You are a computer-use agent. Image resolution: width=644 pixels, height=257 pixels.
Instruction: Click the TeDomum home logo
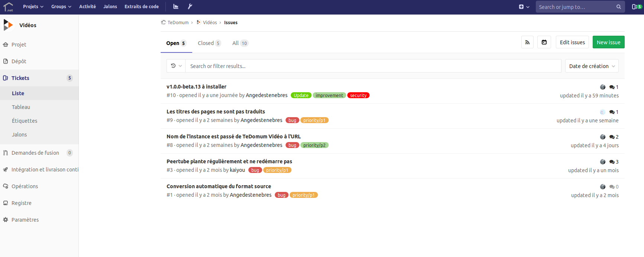coord(8,7)
